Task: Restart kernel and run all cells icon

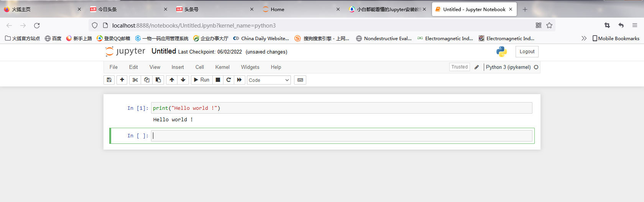Action: (x=240, y=80)
